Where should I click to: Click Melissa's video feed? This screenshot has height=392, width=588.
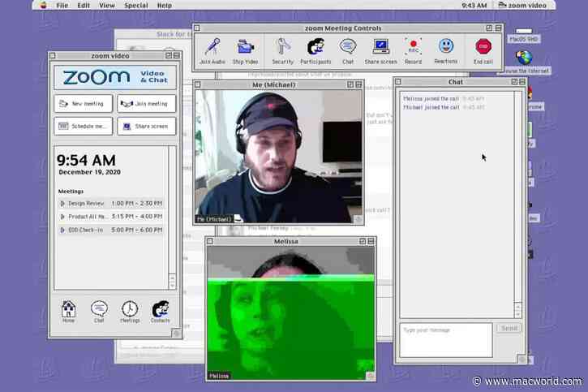291,313
